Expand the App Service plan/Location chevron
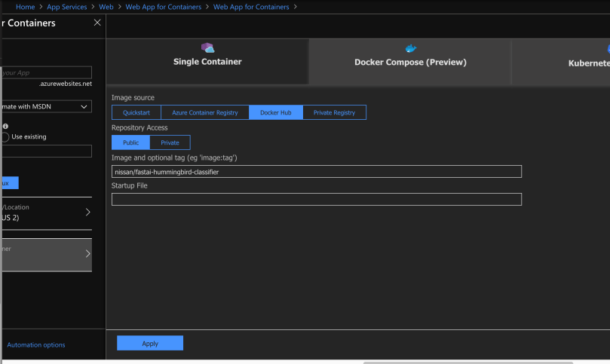 point(87,212)
